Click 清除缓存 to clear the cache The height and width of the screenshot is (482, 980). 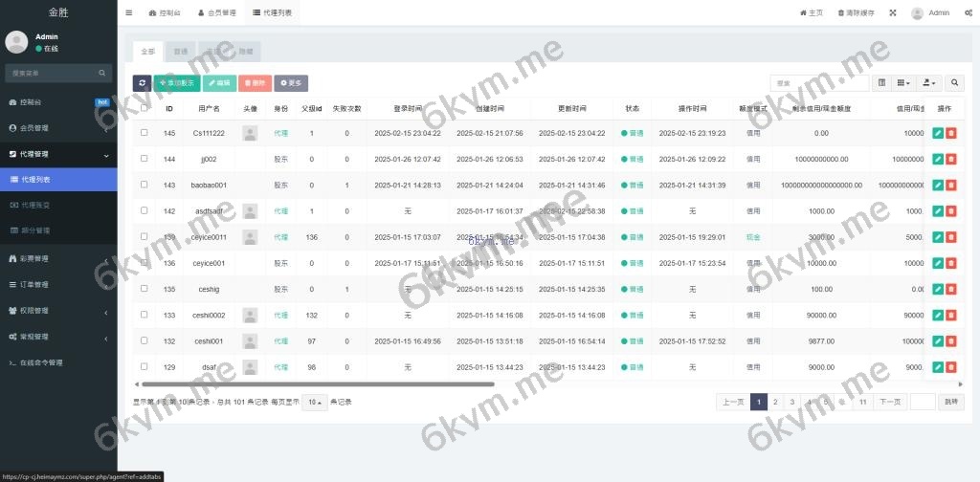pyautogui.click(x=856, y=12)
